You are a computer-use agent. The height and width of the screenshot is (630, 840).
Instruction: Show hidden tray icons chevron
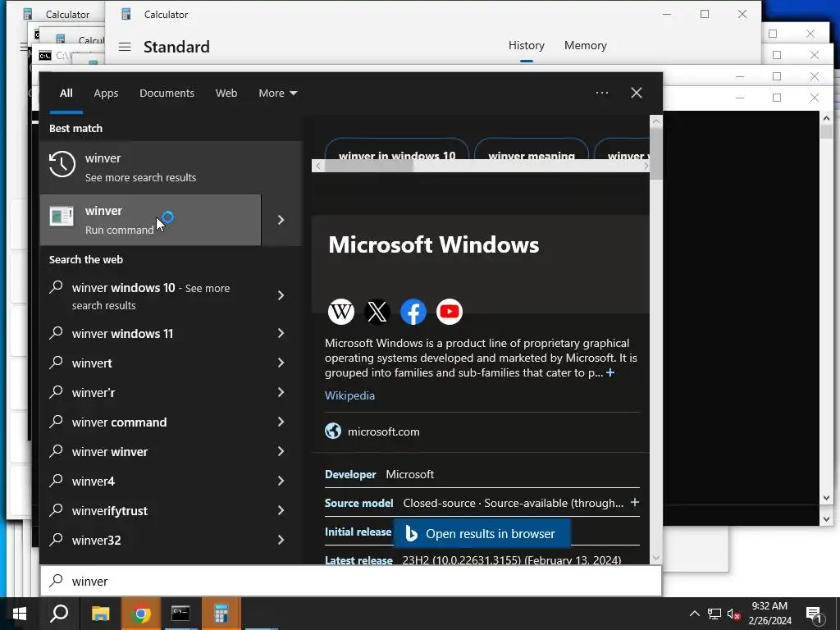click(694, 614)
